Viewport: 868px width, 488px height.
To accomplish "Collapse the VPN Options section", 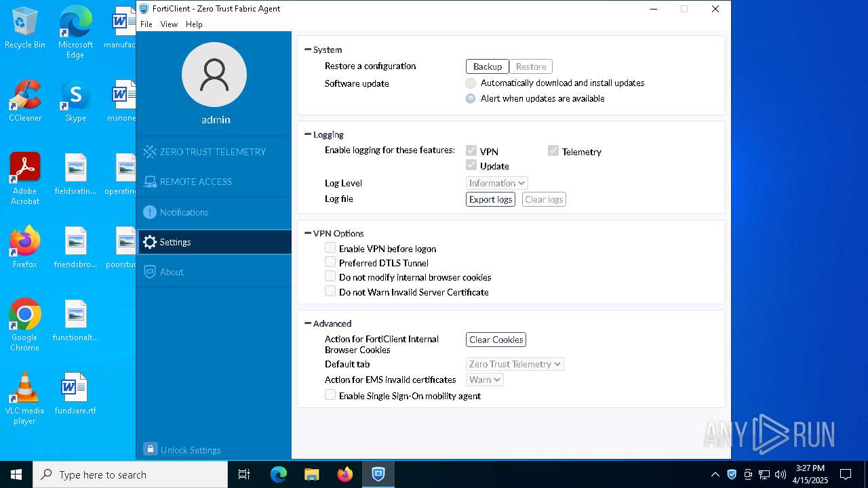I will pos(308,233).
